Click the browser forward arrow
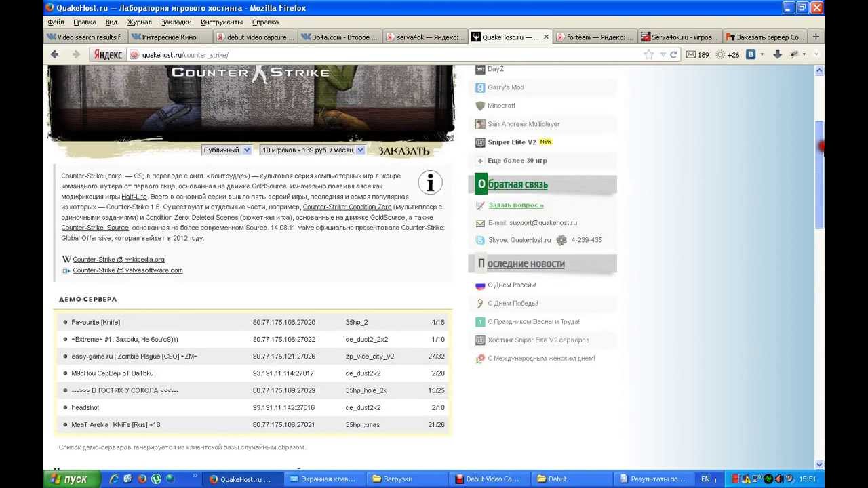The width and height of the screenshot is (868, 488). pyautogui.click(x=75, y=54)
